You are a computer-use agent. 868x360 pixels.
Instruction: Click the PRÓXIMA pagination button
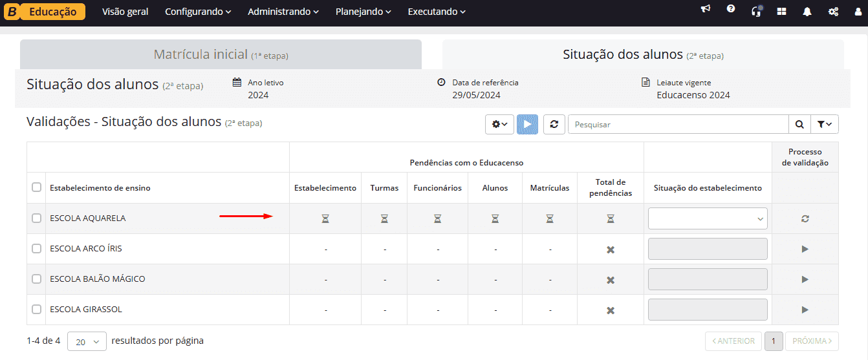(x=812, y=341)
